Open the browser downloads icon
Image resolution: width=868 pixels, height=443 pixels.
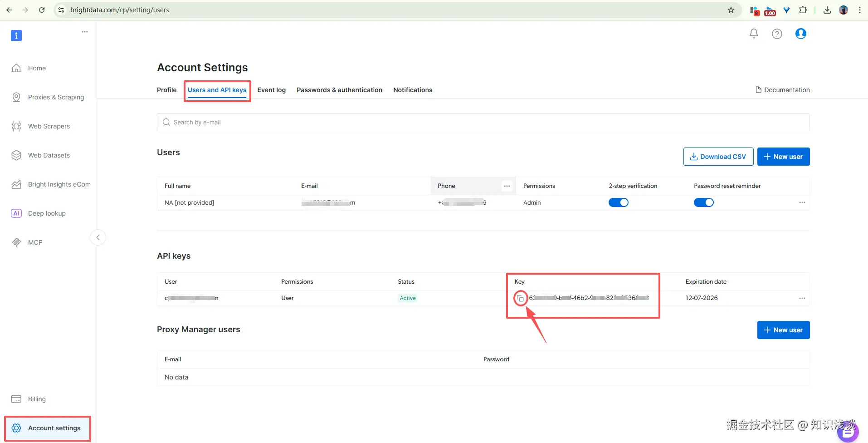827,10
